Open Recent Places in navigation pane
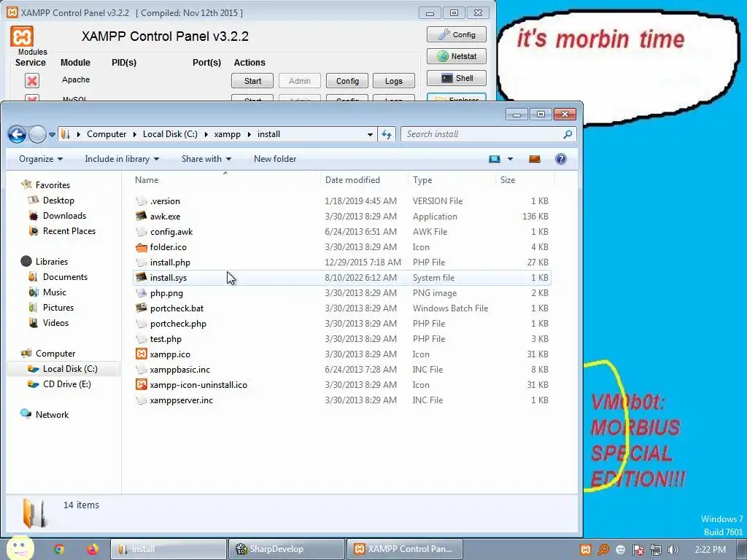Image resolution: width=747 pixels, height=560 pixels. (69, 231)
